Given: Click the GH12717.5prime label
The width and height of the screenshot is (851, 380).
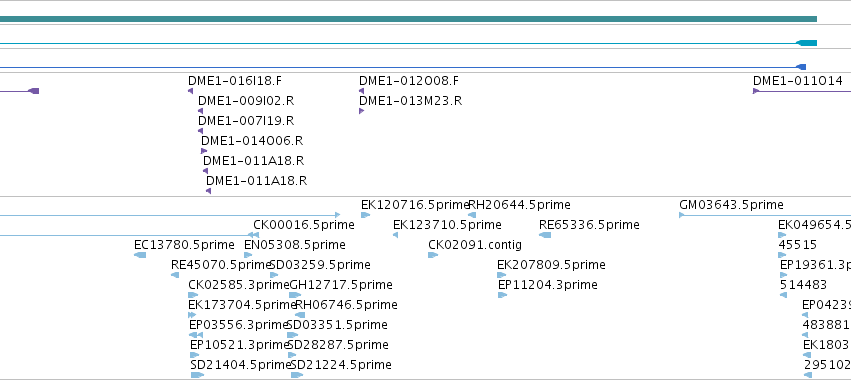Looking at the screenshot, I should tap(341, 285).
